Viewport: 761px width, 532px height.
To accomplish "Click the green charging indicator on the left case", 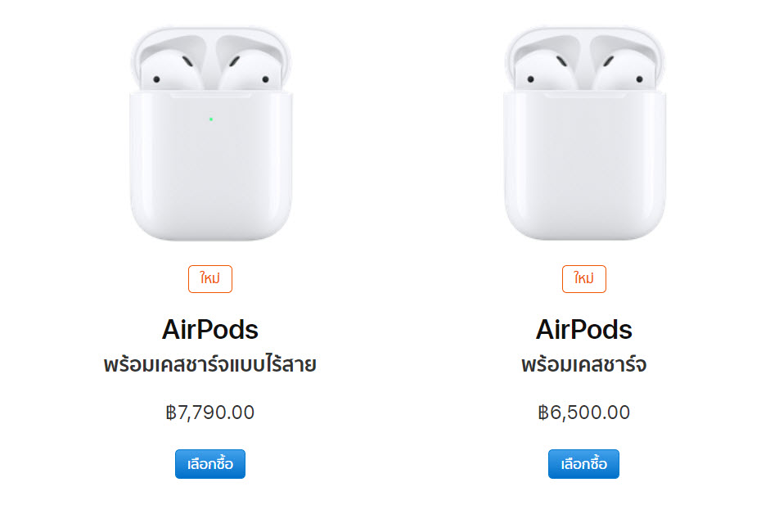I will coord(211,118).
